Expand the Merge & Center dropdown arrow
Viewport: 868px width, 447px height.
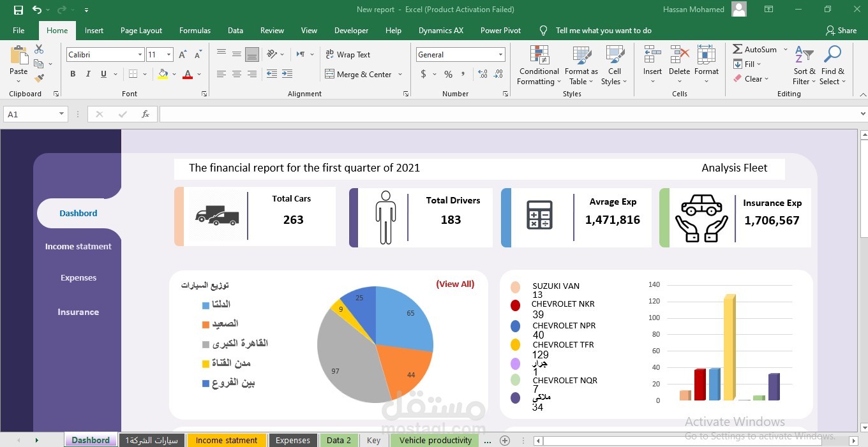pos(400,75)
